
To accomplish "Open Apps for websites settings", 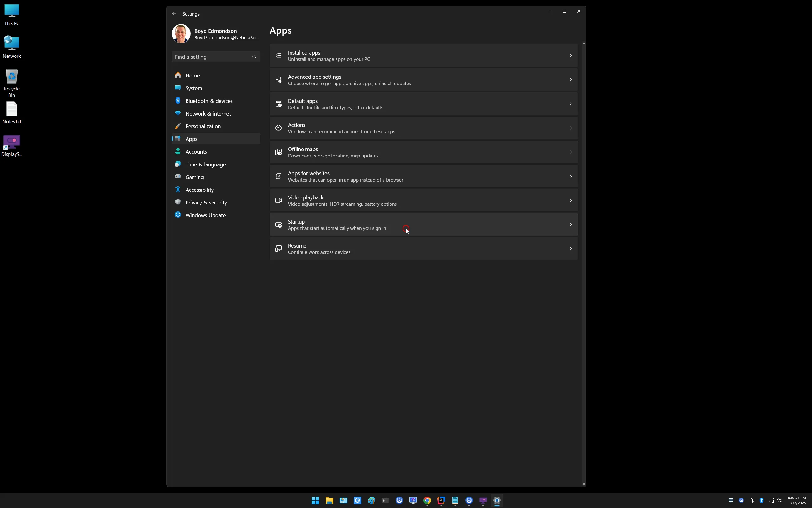I will (423, 177).
